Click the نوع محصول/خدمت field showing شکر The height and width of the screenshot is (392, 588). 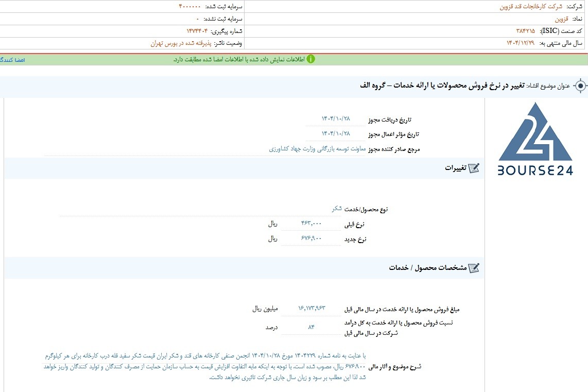pyautogui.click(x=337, y=209)
